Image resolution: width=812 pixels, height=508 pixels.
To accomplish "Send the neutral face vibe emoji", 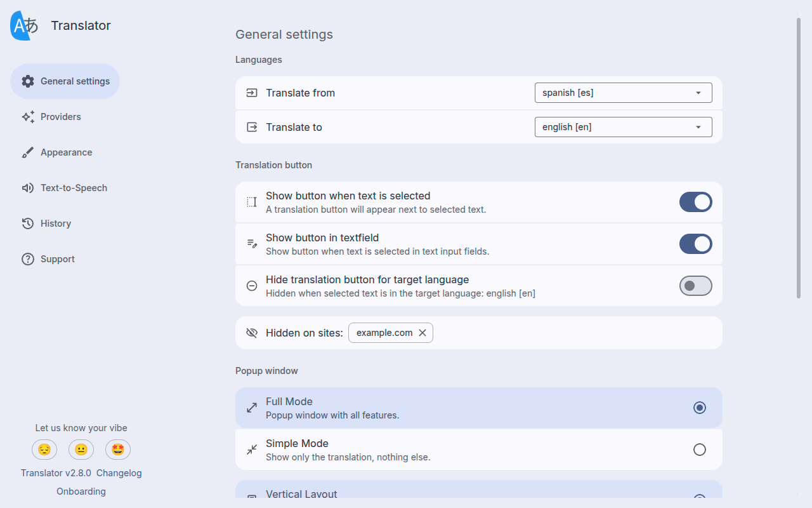I will click(81, 450).
